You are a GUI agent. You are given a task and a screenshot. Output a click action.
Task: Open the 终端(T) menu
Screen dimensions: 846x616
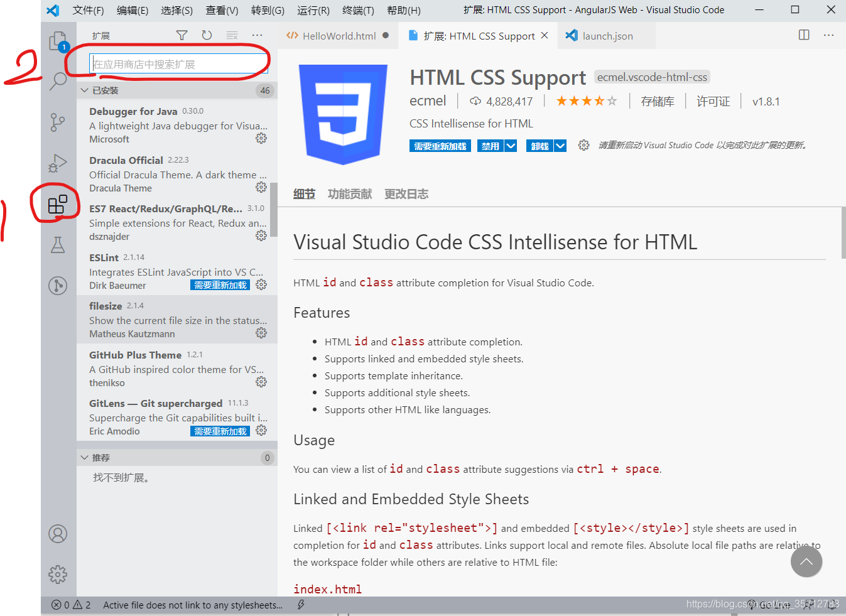click(358, 10)
